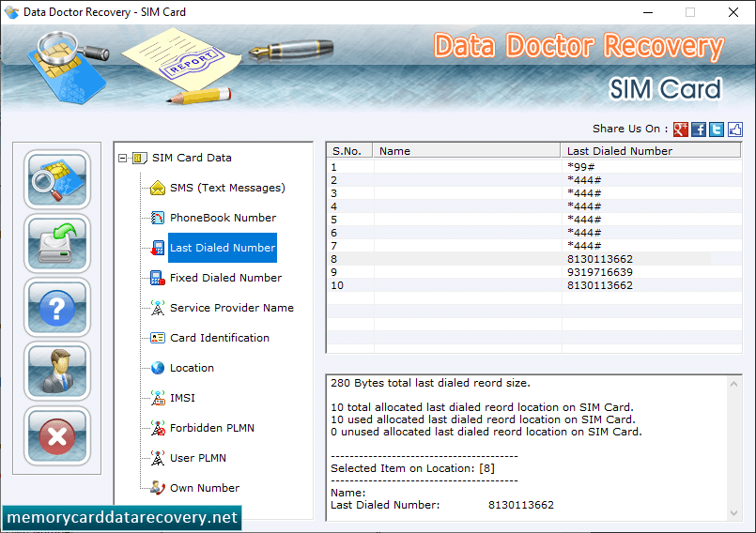
Task: Open help with the question mark button
Action: point(57,308)
